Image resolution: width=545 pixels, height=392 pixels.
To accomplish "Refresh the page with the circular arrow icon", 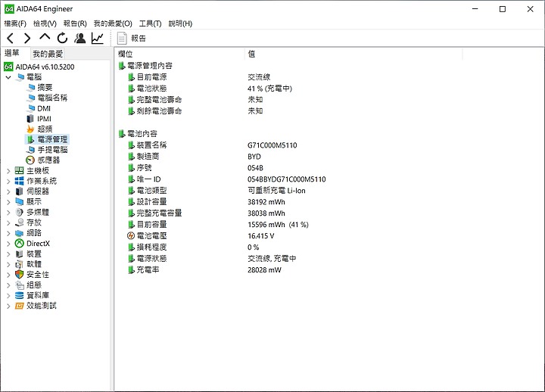I will click(62, 39).
